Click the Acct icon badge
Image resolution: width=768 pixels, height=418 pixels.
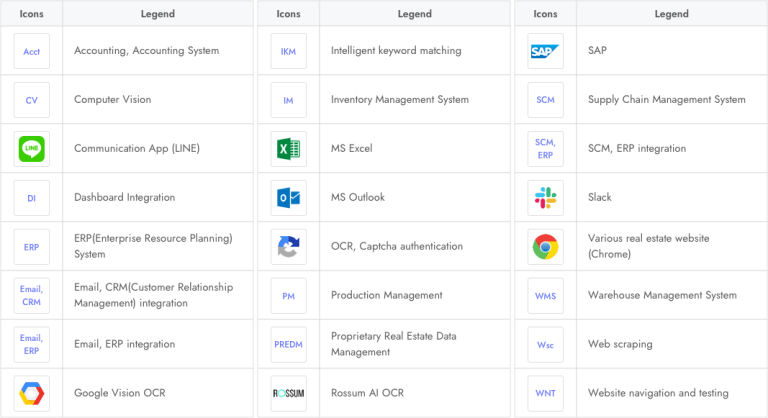pyautogui.click(x=32, y=51)
